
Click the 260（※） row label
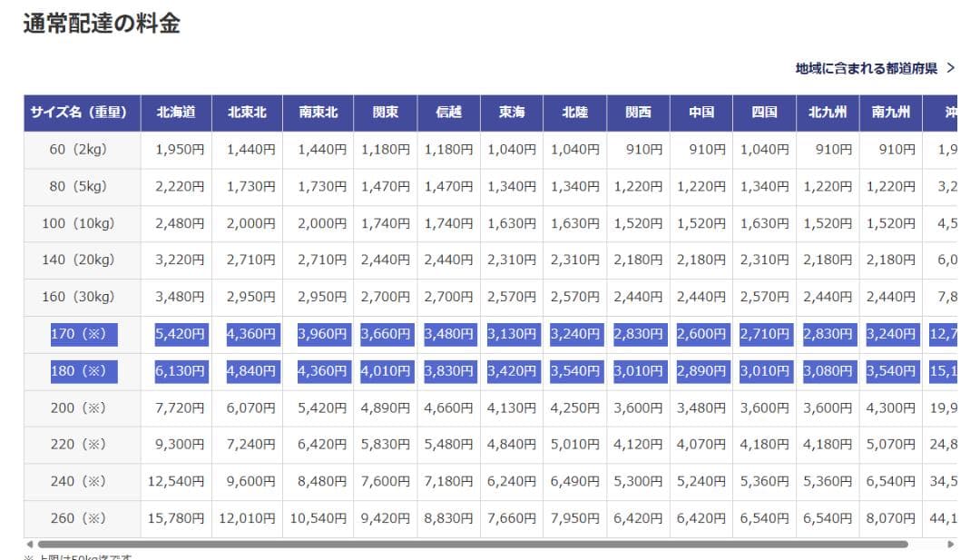[78, 518]
